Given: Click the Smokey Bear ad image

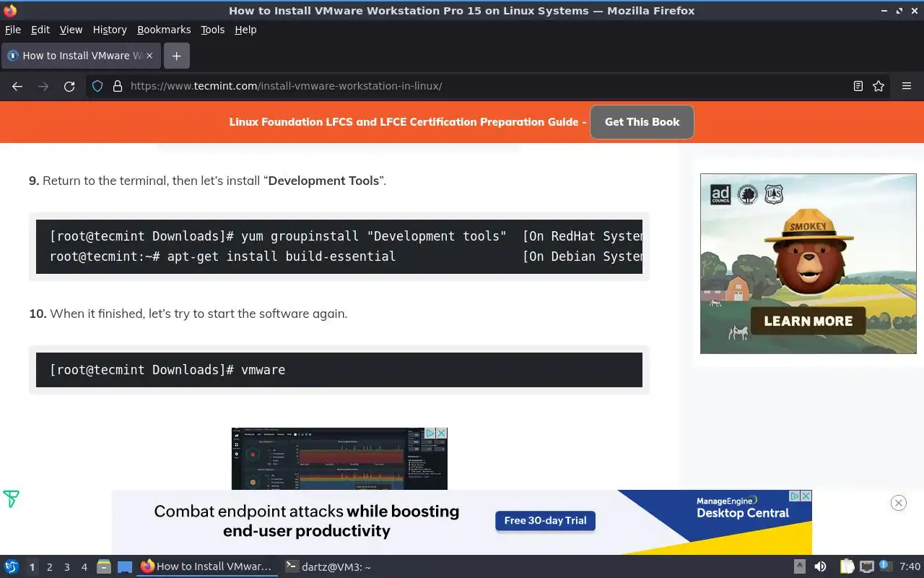Looking at the screenshot, I should pos(808,264).
